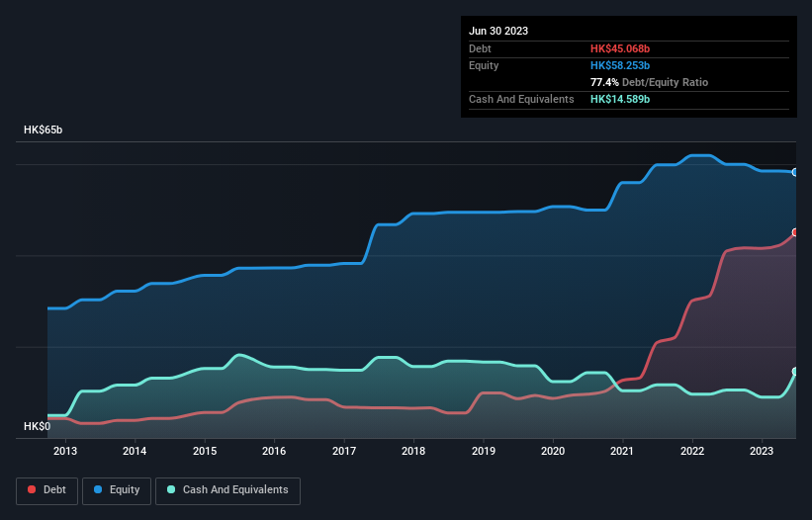Click the teal Cash And Equivalents legend dot
This screenshot has height=520, width=812.
pos(171,489)
